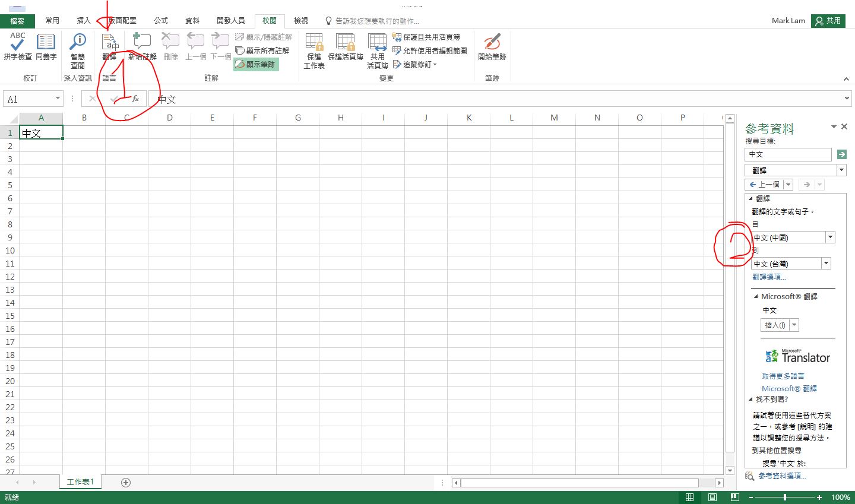Click the 翻譯選項 (Translation Options) link
Viewport: 855px width, 504px height.
click(769, 277)
